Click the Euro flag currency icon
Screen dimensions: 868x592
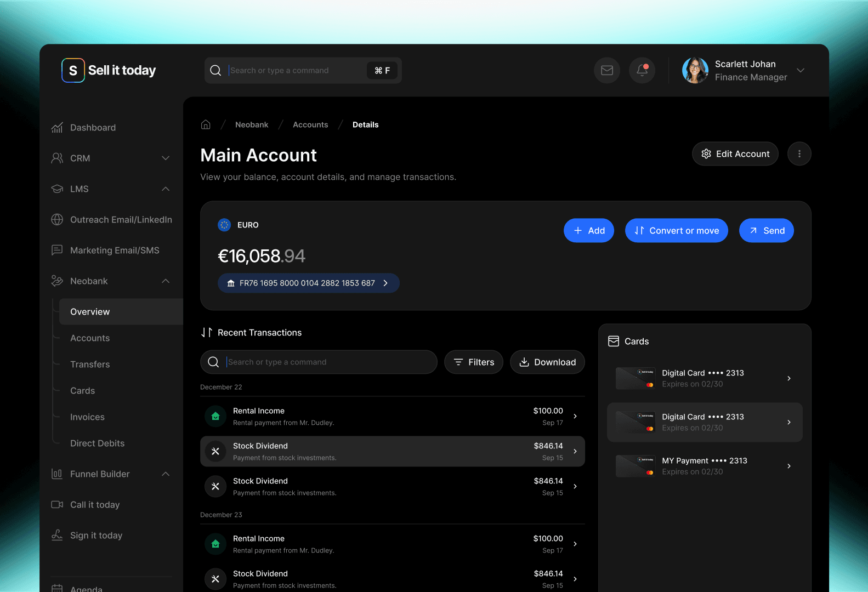coord(224,225)
